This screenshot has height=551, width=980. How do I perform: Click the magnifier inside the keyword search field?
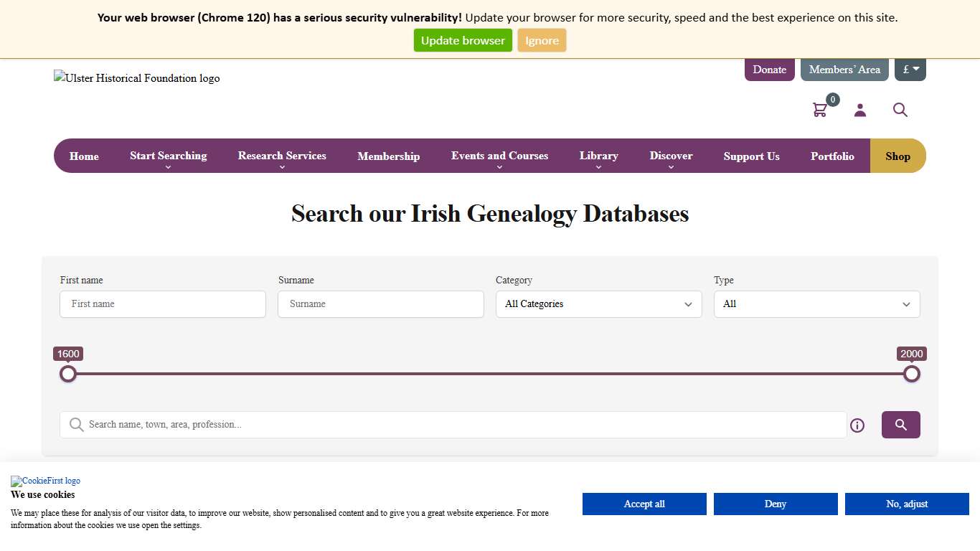click(76, 424)
